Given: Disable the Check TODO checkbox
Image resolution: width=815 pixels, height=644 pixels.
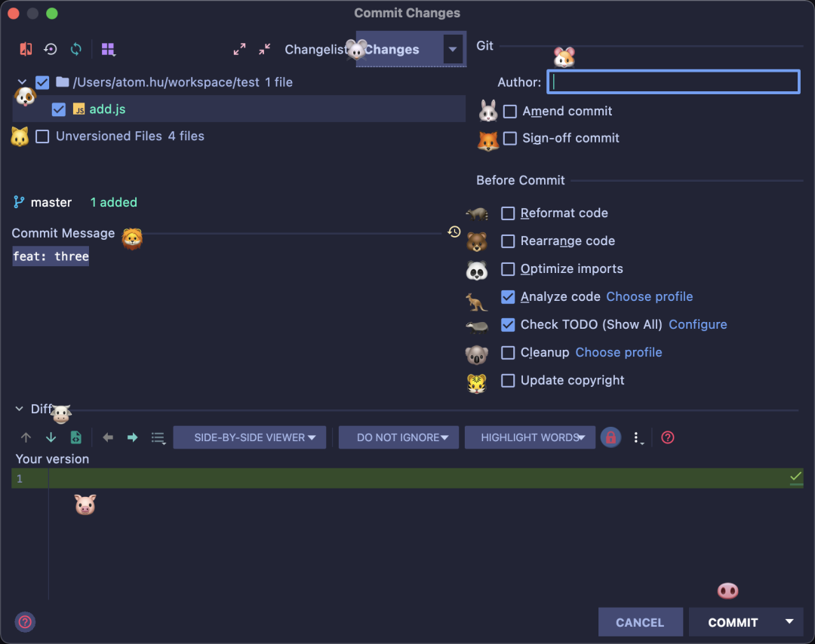Looking at the screenshot, I should click(508, 324).
